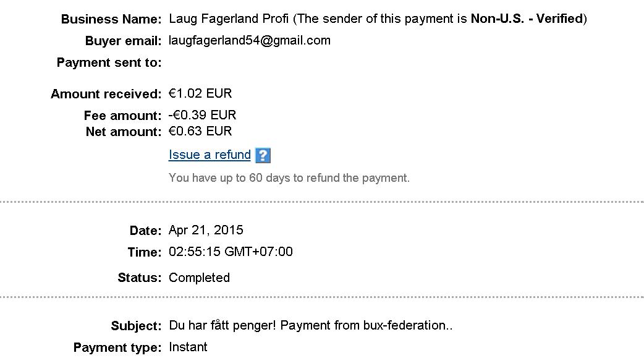Open the blue question mark help icon
This screenshot has width=644, height=358.
click(x=263, y=155)
